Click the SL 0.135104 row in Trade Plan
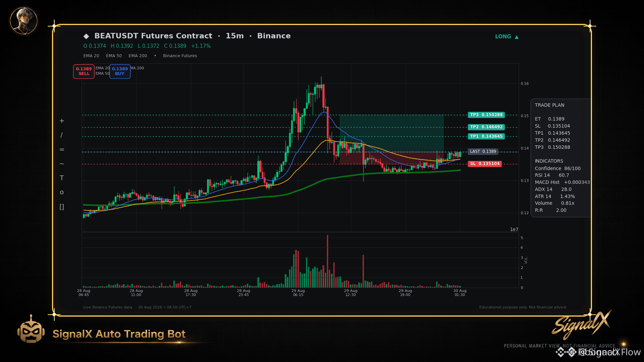The height and width of the screenshot is (362, 644). pos(552,126)
